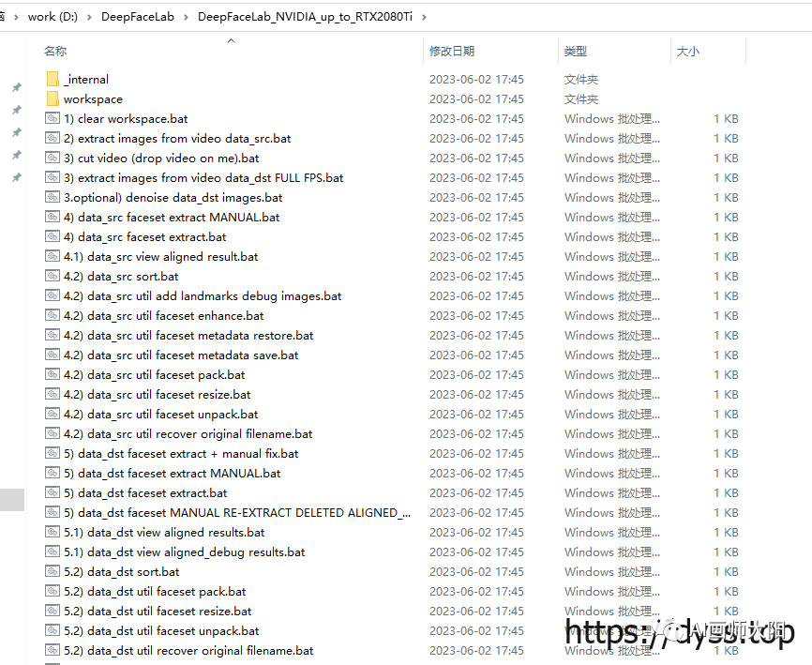812x665 pixels.
Task: Click the 文件夹 type cell of workspace row
Action: coord(581,98)
